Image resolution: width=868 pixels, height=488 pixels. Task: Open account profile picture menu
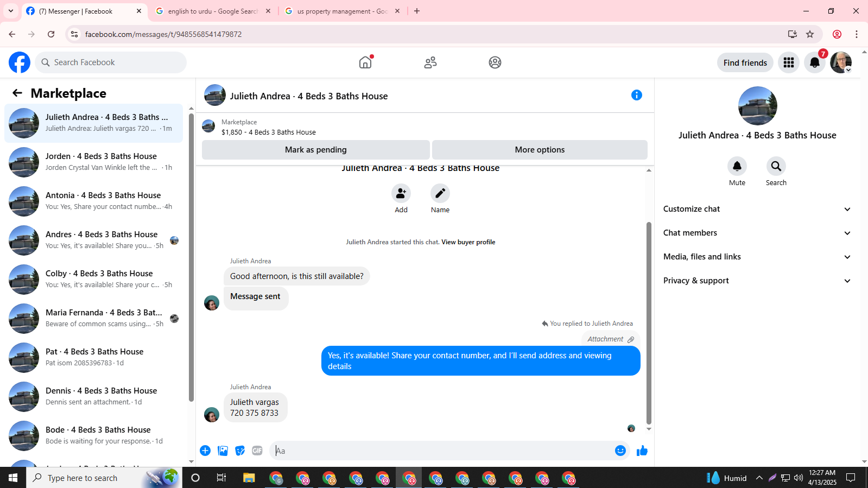841,62
